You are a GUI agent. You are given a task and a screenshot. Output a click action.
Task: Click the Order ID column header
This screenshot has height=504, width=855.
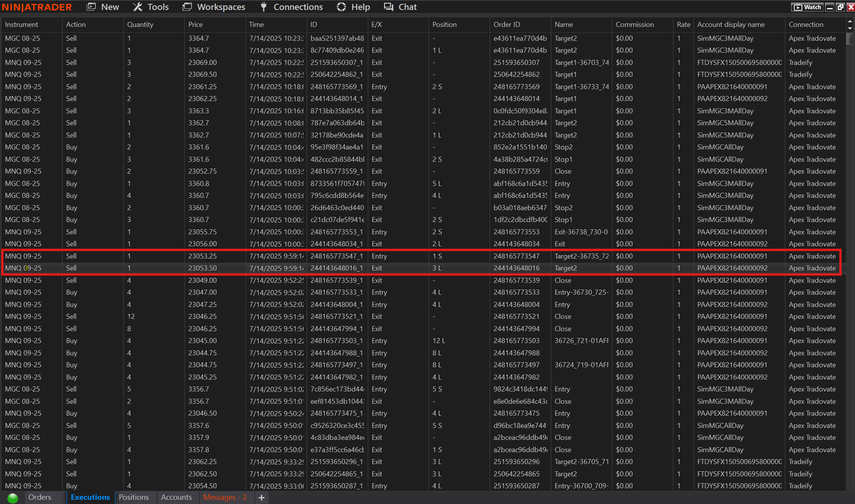pos(521,24)
